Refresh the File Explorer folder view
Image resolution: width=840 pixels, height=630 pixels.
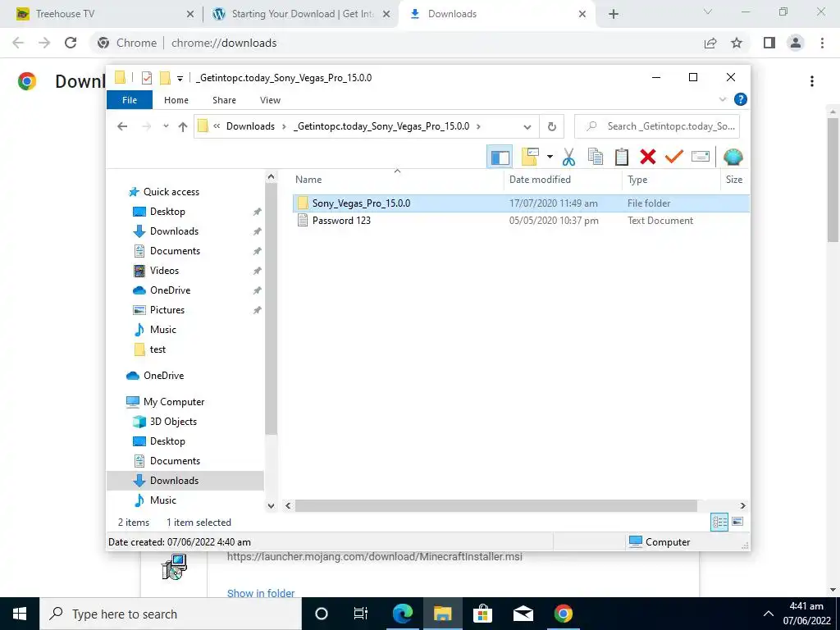tap(552, 127)
